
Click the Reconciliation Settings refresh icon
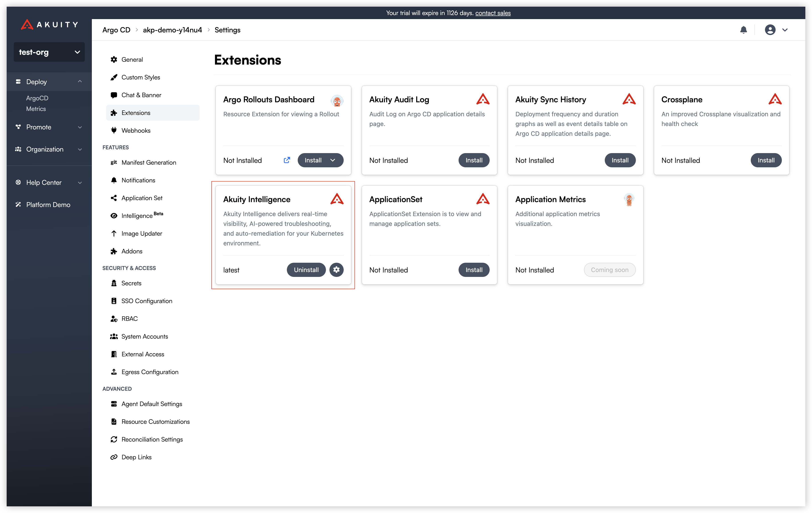[114, 439]
